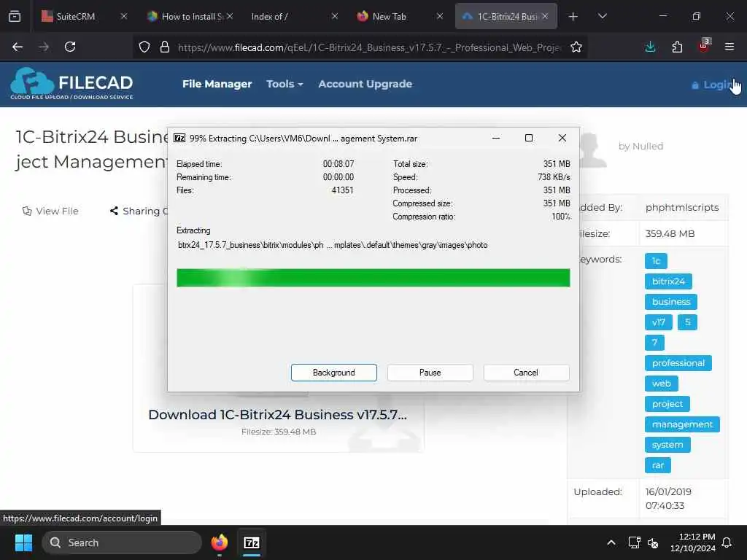Click the 'business' keyword tag

coord(671,302)
